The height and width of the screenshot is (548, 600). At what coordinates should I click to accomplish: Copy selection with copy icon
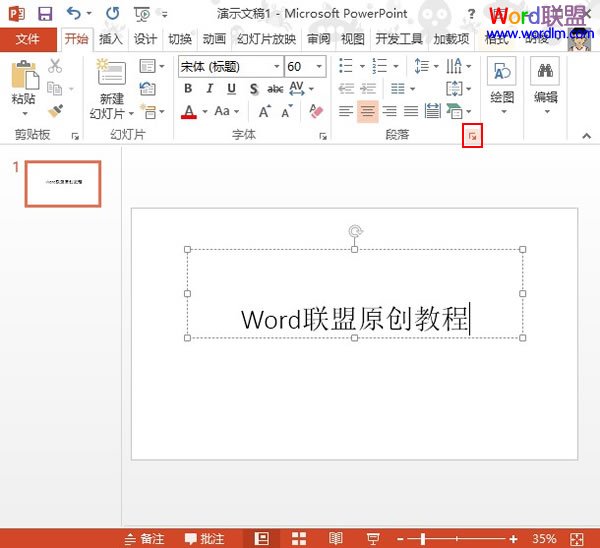[55, 89]
